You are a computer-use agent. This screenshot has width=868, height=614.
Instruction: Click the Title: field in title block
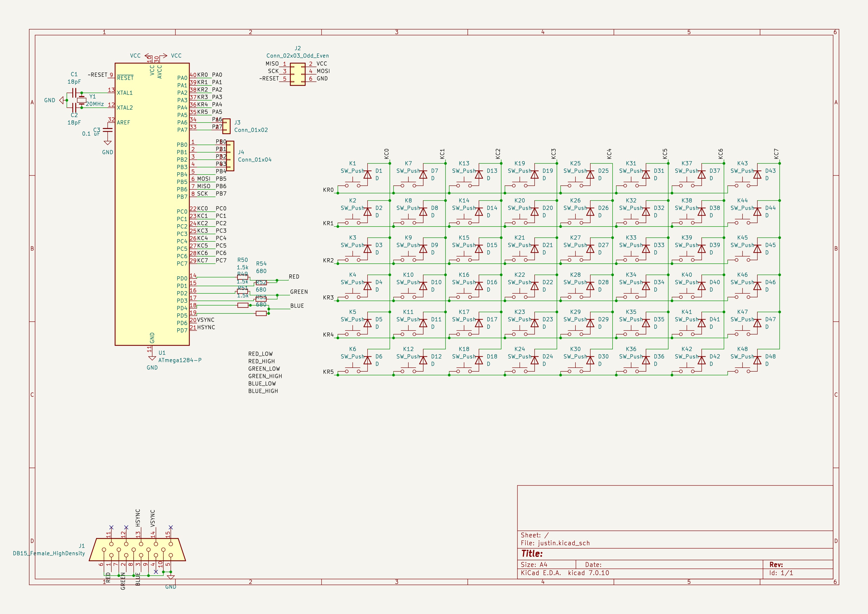click(x=532, y=554)
